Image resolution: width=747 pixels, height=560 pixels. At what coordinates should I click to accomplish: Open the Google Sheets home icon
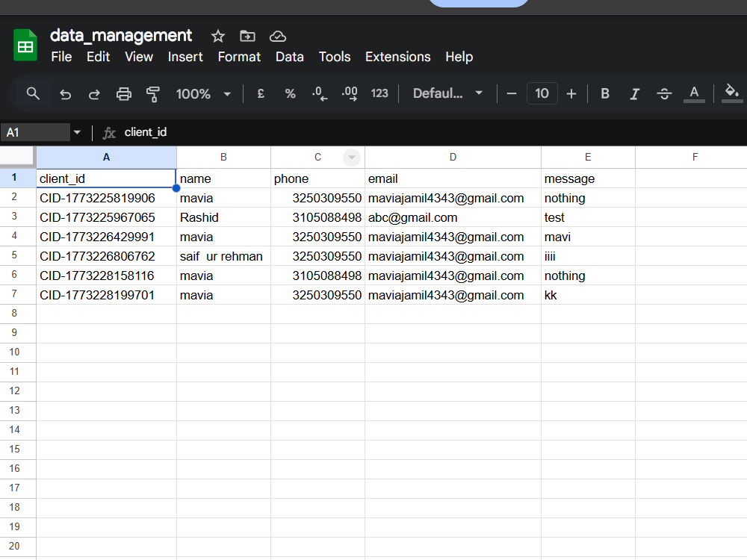pos(25,46)
